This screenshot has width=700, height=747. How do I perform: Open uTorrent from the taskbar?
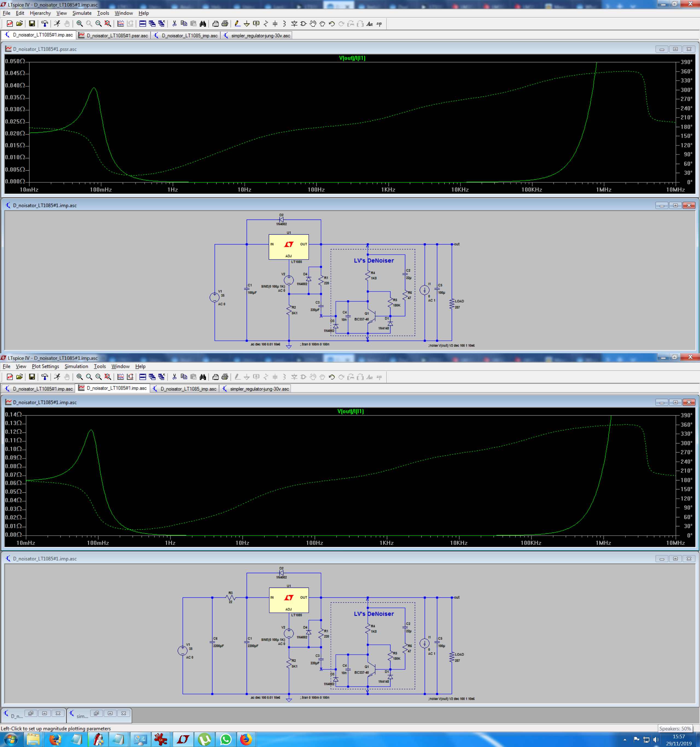(205, 739)
